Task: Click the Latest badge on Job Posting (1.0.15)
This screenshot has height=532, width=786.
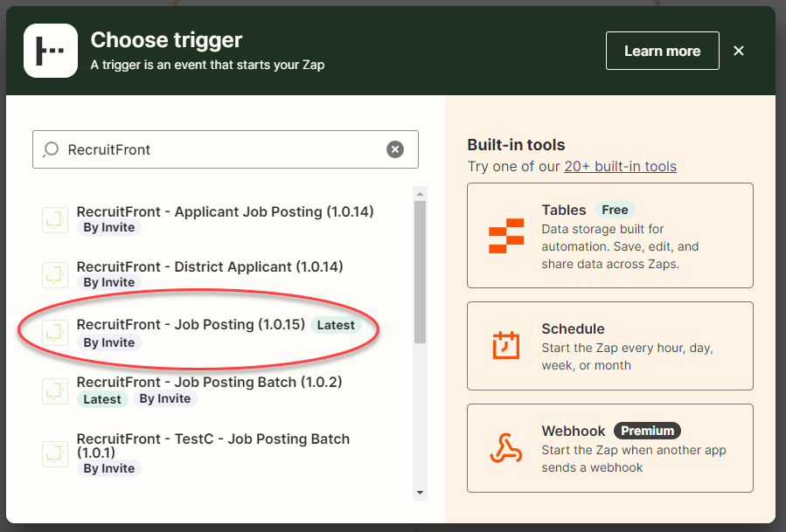Action: 336,325
